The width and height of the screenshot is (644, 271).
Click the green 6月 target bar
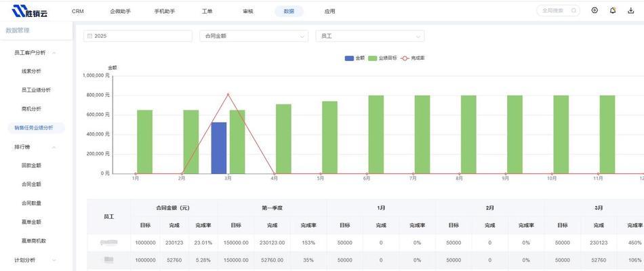pos(376,135)
